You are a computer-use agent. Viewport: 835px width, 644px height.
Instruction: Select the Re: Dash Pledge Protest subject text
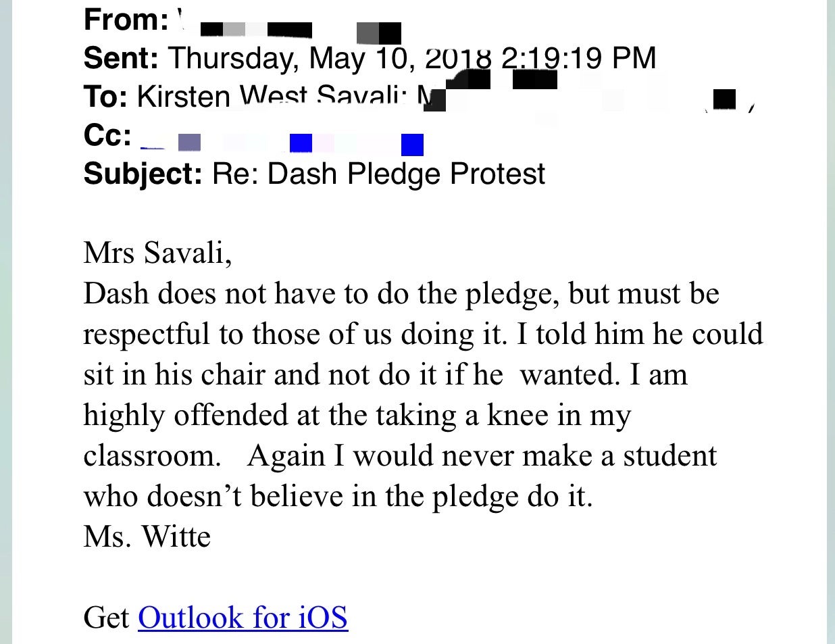tap(378, 174)
